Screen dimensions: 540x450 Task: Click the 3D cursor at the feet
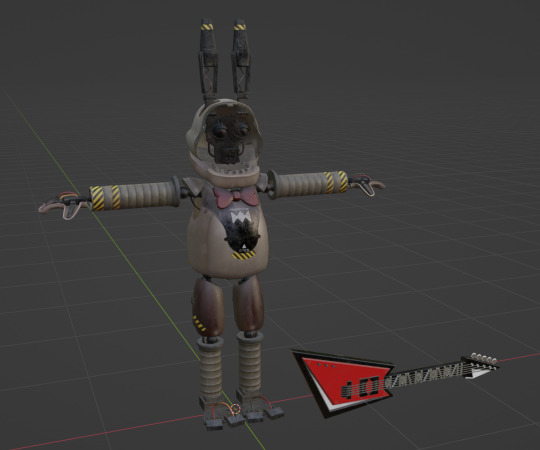pyautogui.click(x=236, y=409)
